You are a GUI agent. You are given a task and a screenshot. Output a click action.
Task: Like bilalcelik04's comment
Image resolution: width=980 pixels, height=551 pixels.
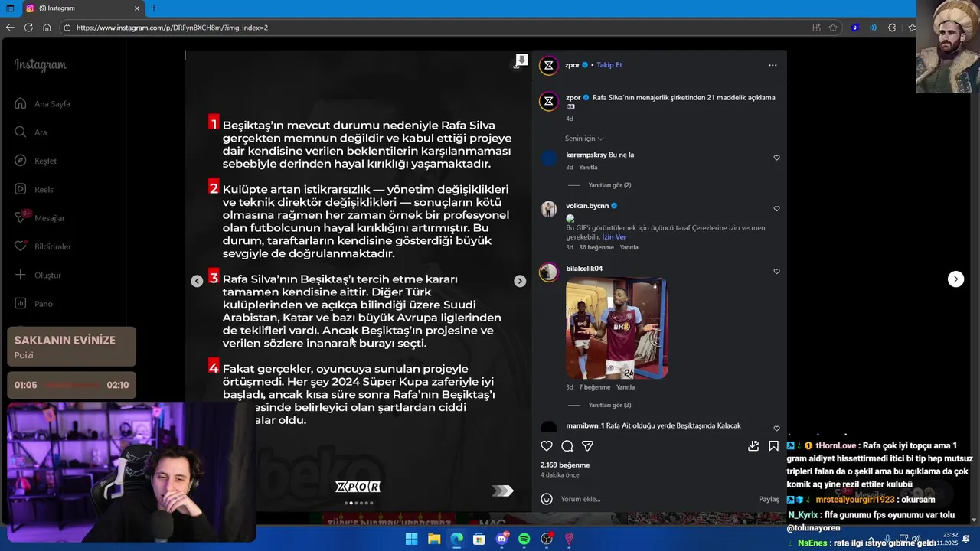(776, 271)
